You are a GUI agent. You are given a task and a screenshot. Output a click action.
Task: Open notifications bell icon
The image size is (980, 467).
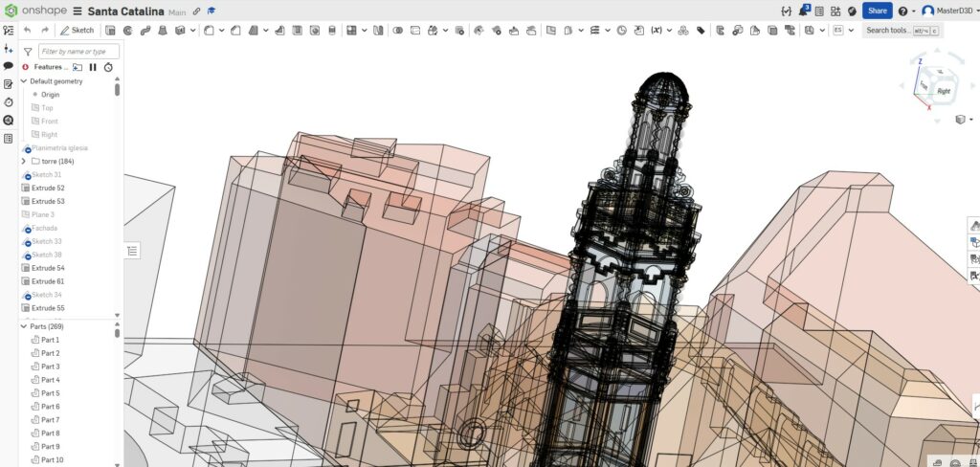tap(806, 11)
